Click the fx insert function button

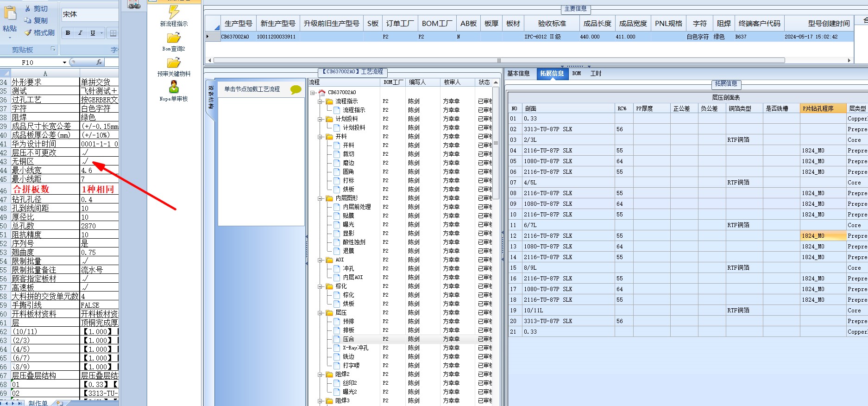coord(99,62)
